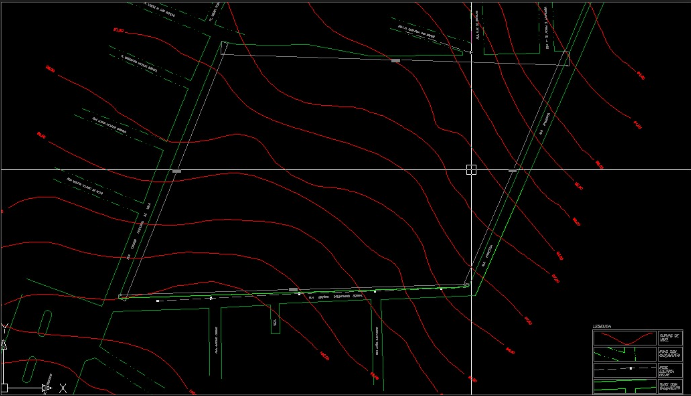Click the bottom-right corner vertex of selected polygon
Screen dimensions: 691x396
point(467,285)
